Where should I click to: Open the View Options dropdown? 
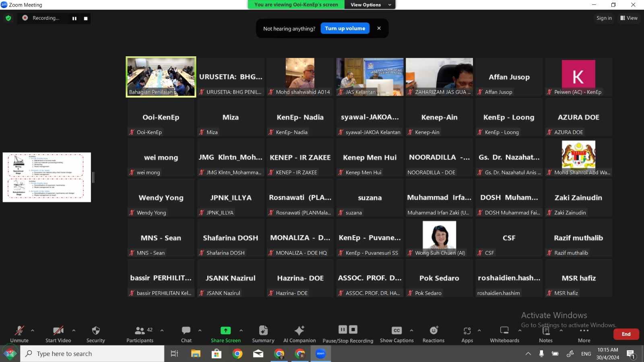370,5
